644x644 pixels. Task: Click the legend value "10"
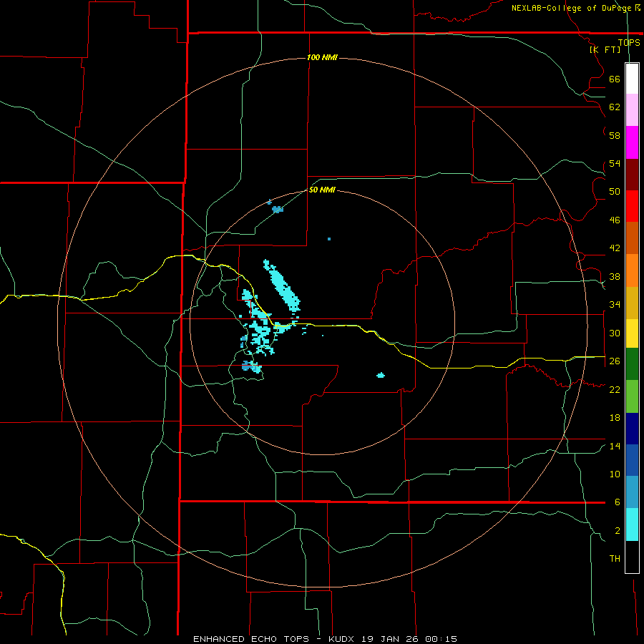click(x=615, y=474)
